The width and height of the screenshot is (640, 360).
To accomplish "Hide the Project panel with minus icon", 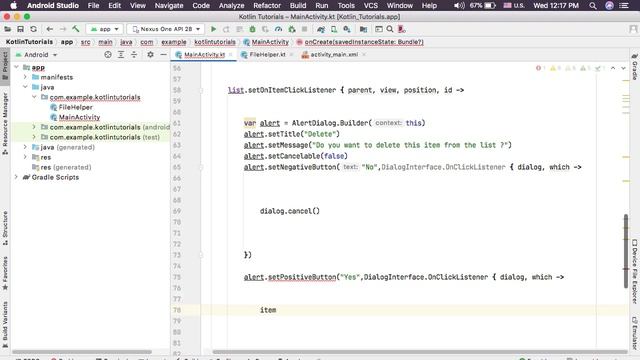I will (x=163, y=55).
